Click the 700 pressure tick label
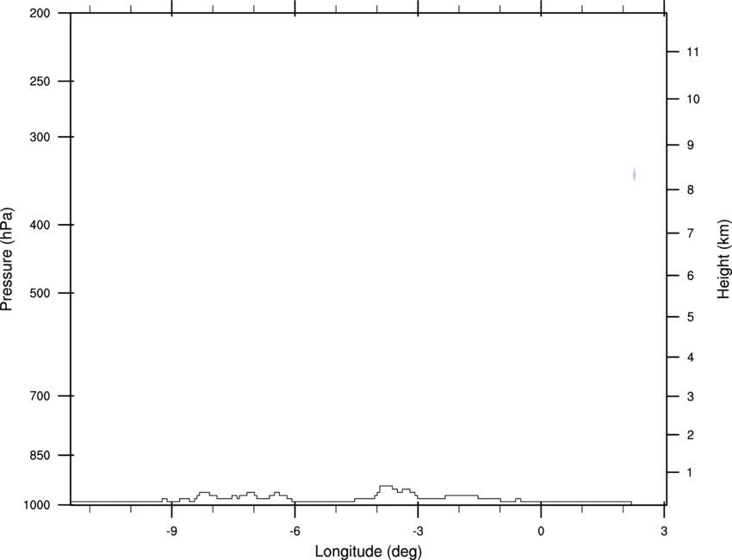The height and width of the screenshot is (560, 732). [x=40, y=395]
